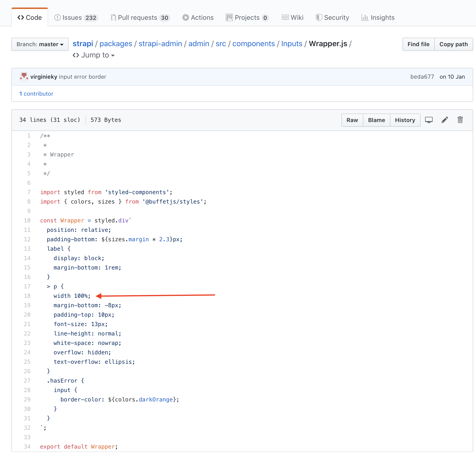View the file in Raw mode

click(x=352, y=120)
